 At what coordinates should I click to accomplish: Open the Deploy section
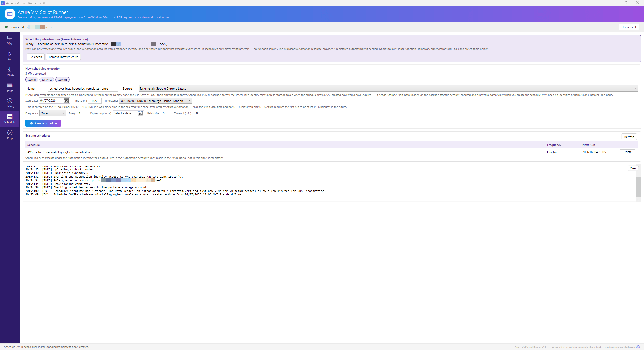pos(10,72)
